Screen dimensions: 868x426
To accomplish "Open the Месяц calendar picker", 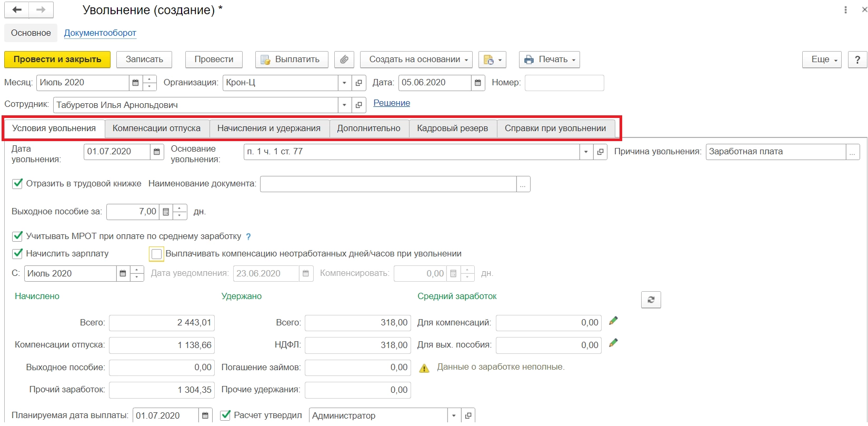I will pyautogui.click(x=135, y=83).
